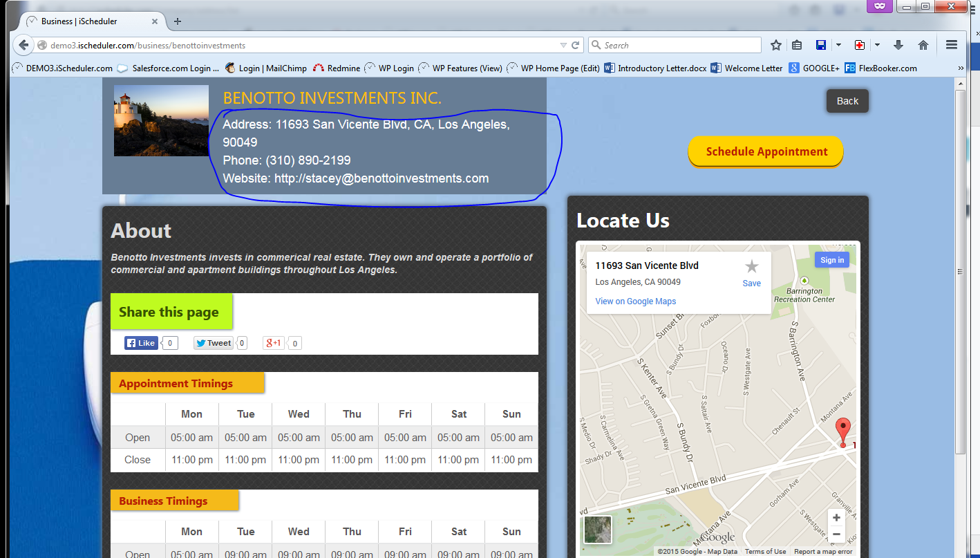Open a new tab with the plus button
The width and height of the screenshot is (980, 558).
pyautogui.click(x=178, y=21)
